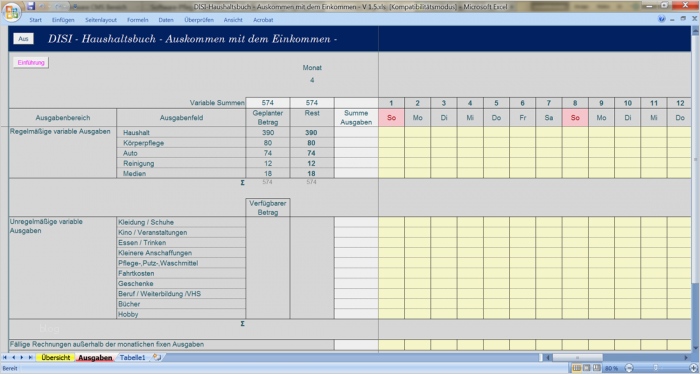Select the Medien planned amount 18
Screen dimensions: 700x374
(268, 174)
